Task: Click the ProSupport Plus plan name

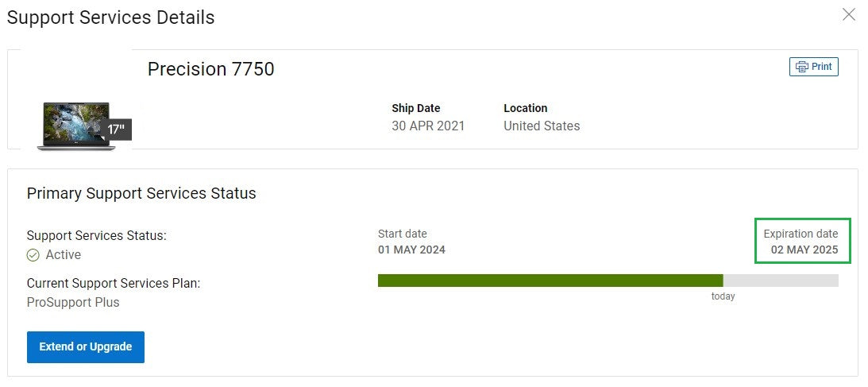Action: tap(73, 302)
